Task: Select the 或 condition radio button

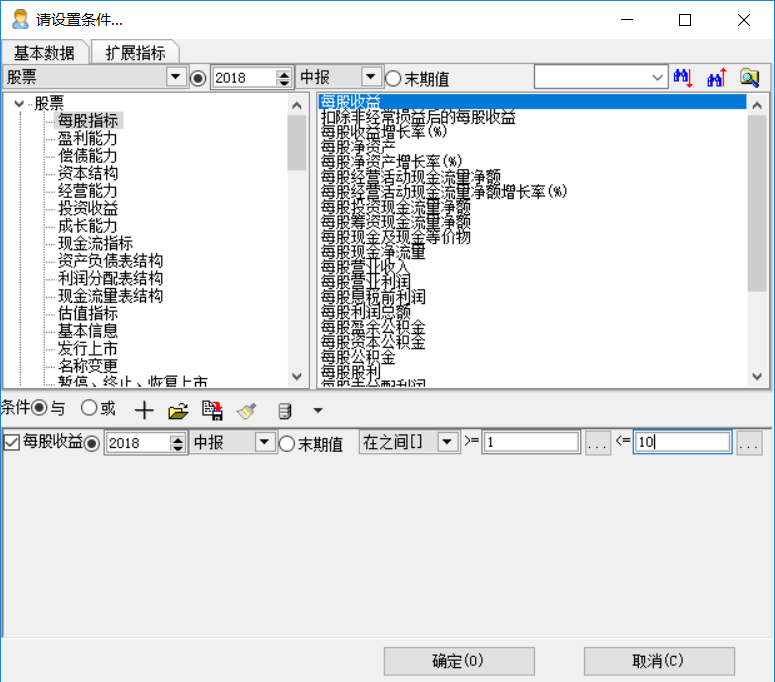Action: (x=89, y=408)
